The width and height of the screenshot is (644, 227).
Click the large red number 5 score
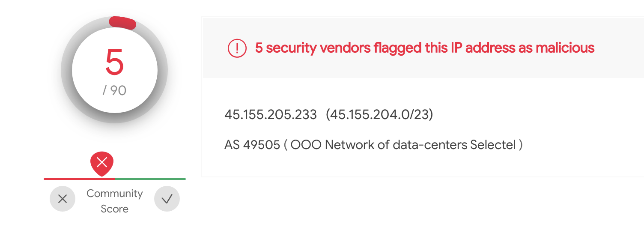coord(114,63)
